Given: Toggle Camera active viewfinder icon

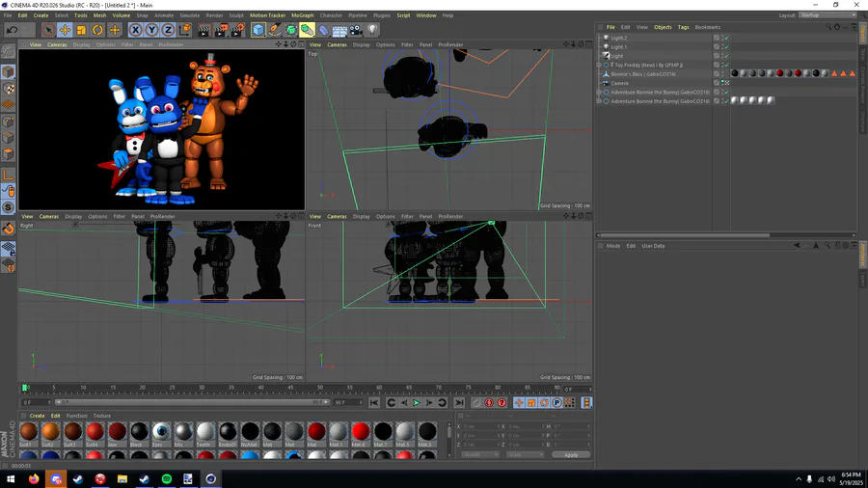Looking at the screenshot, I should [726, 83].
